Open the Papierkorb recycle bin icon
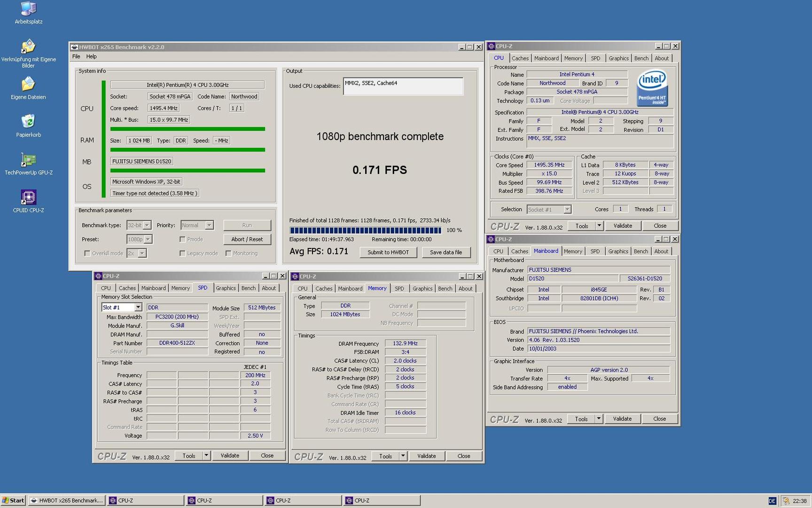 (28, 126)
